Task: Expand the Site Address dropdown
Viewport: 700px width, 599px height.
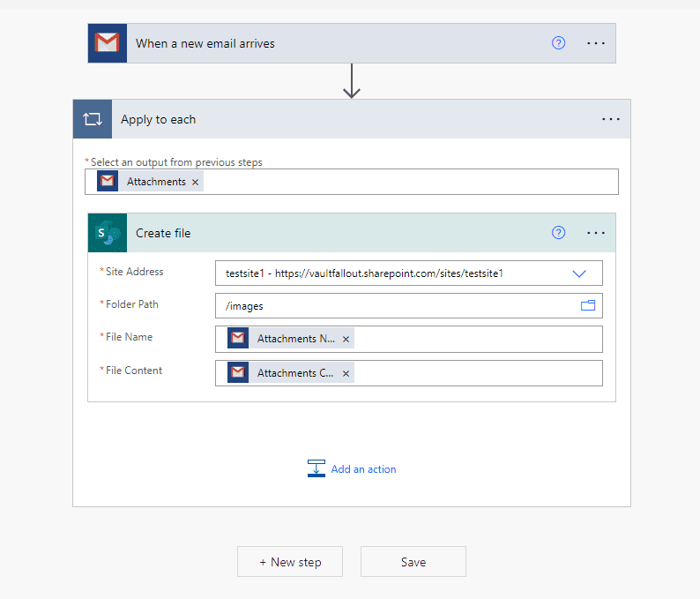Action: [579, 273]
